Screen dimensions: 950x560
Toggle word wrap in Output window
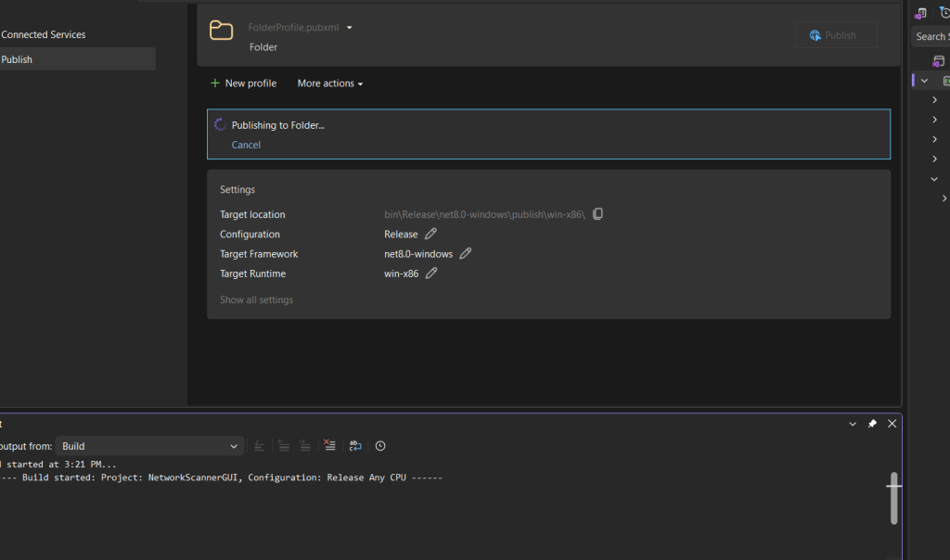click(355, 446)
